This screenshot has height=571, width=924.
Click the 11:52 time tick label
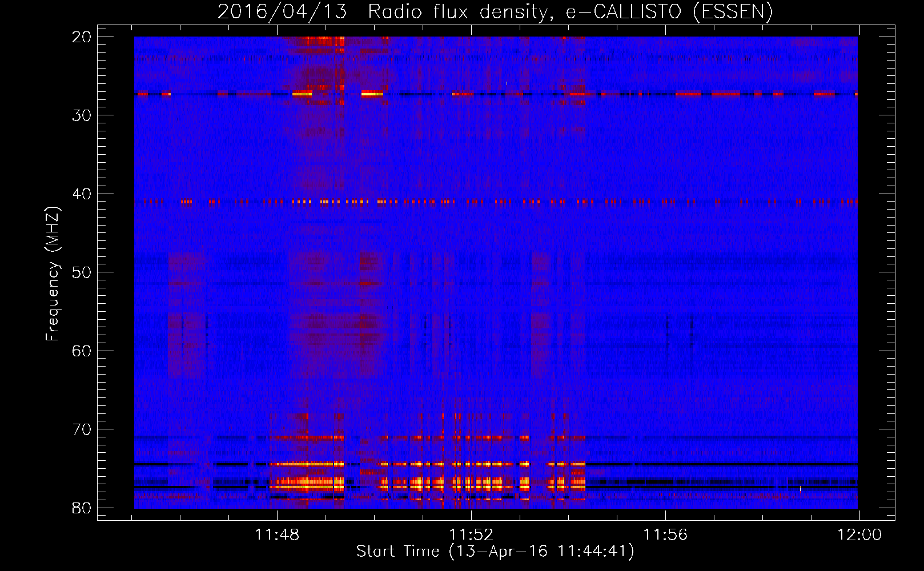click(471, 535)
